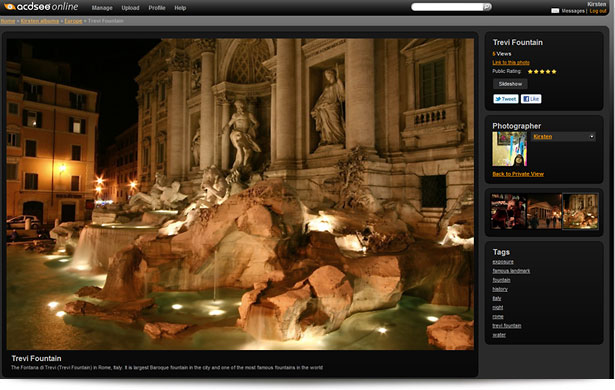Select the Trevi Fountain filmstrip thumbnail
Image resolution: width=615 pixels, height=390 pixels.
point(580,211)
